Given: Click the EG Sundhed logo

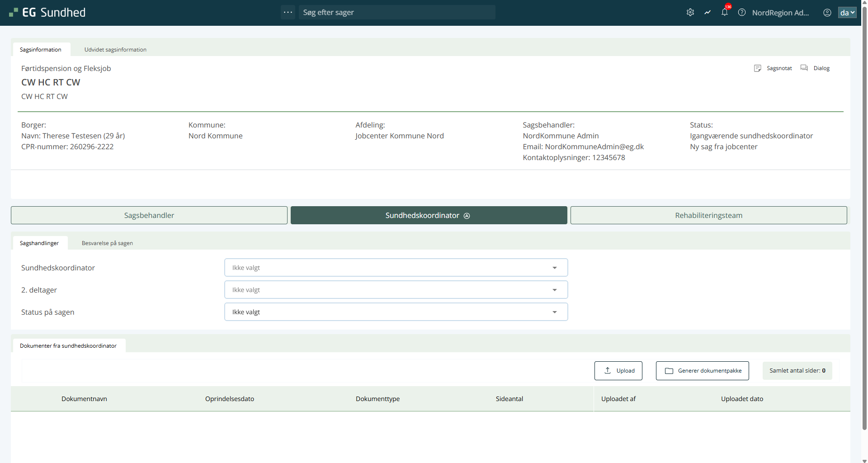Looking at the screenshot, I should point(47,13).
